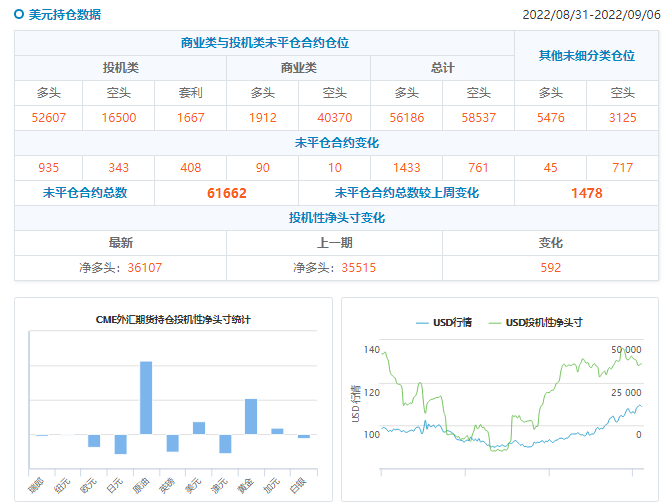
Task: Click the 澳元 bar in CME chart
Action: coord(225,444)
